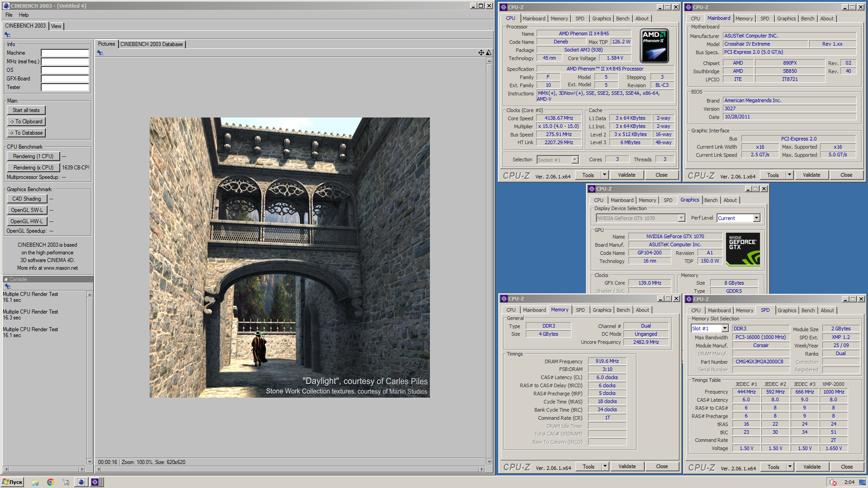Click the pointer-with-shield taskbar icon
Image resolution: width=868 pixels, height=488 pixels.
[66, 482]
